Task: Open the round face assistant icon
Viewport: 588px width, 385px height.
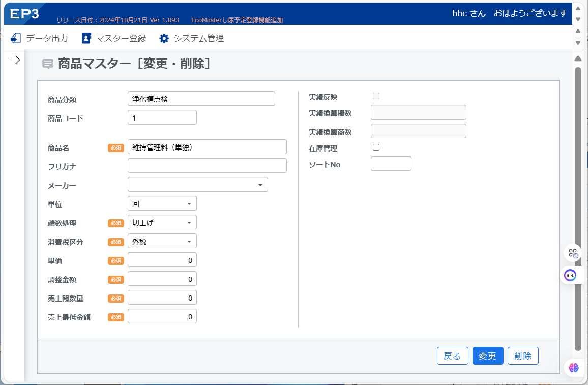Action: [570, 276]
